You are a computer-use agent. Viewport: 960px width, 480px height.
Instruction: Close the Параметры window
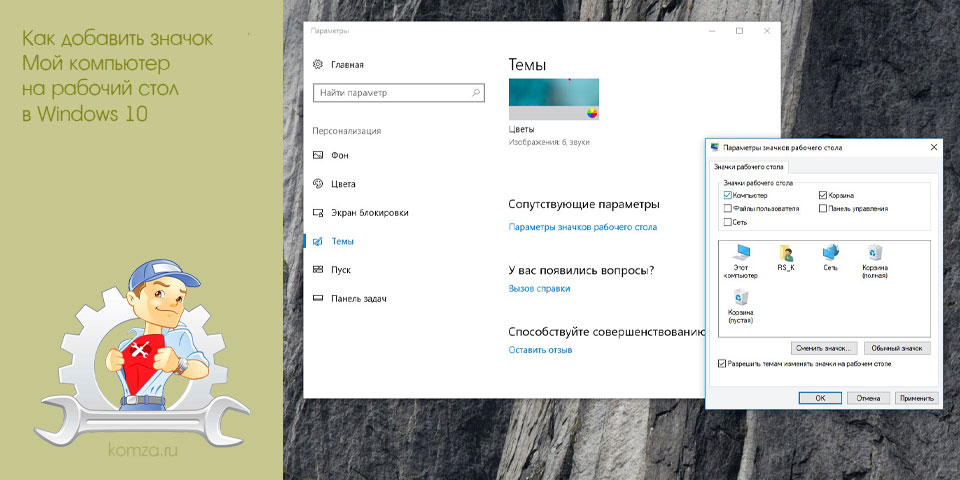point(767,31)
